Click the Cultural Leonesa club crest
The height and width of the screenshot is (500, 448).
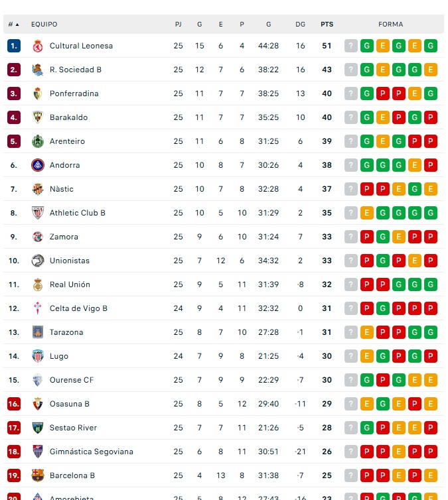[x=38, y=46]
